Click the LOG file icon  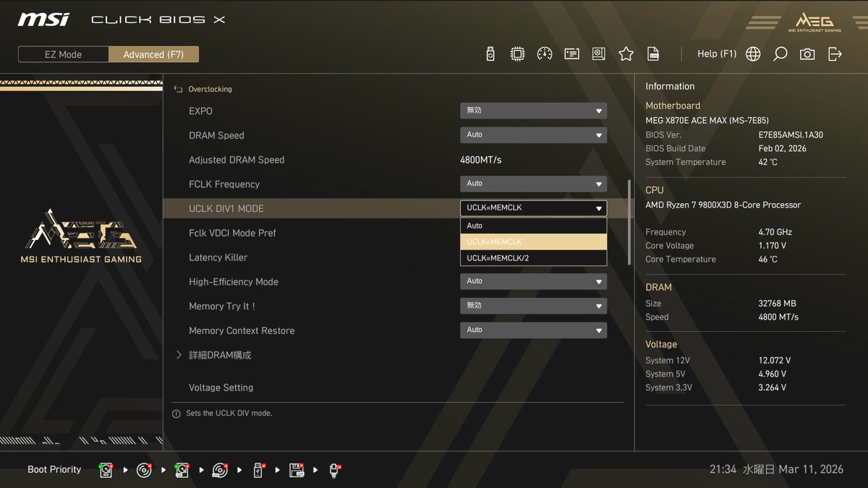[653, 54]
